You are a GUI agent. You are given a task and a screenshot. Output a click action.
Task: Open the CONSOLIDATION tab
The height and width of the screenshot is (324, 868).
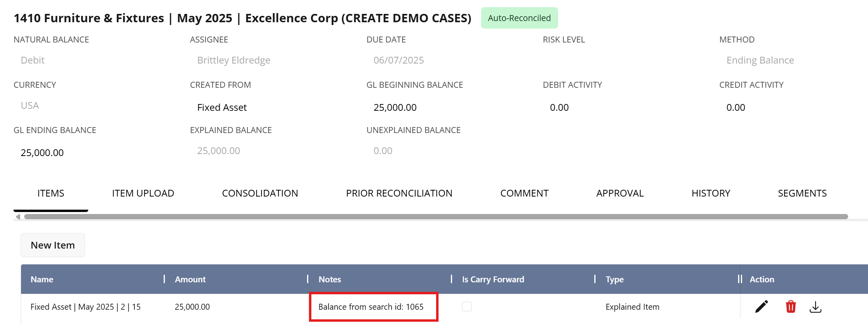click(x=260, y=193)
